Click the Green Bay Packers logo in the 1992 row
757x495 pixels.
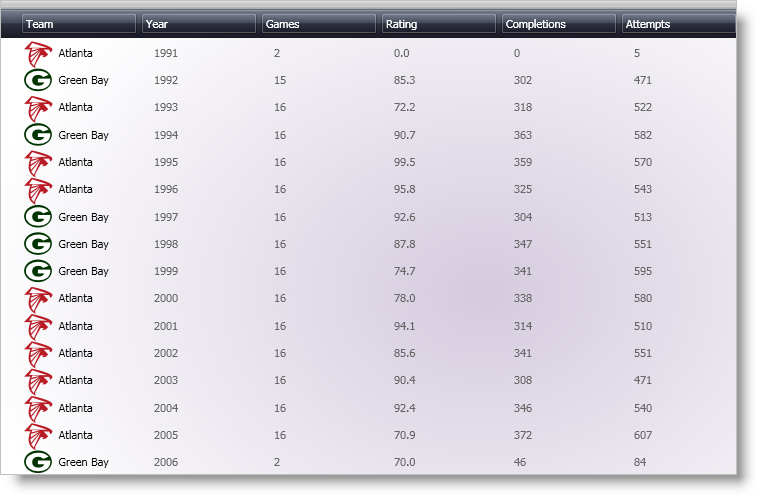[38, 80]
